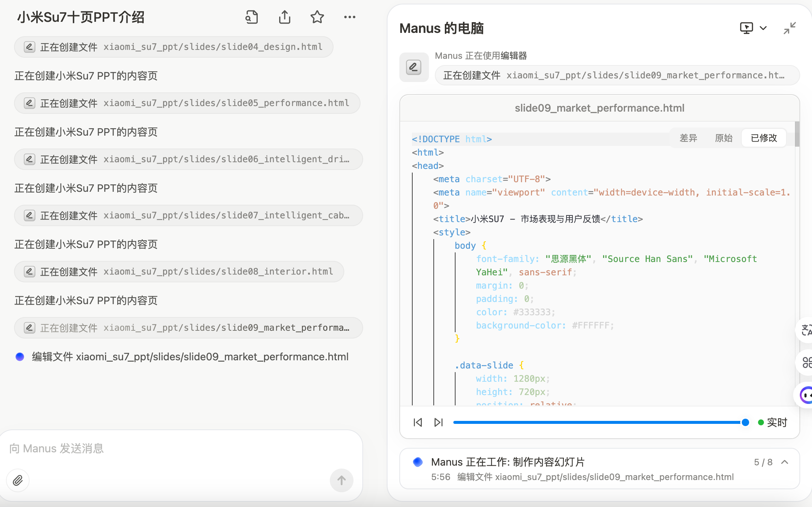The image size is (812, 507).
Task: Click the 编辑文件 slide09 status line in chat
Action: pyautogui.click(x=190, y=357)
